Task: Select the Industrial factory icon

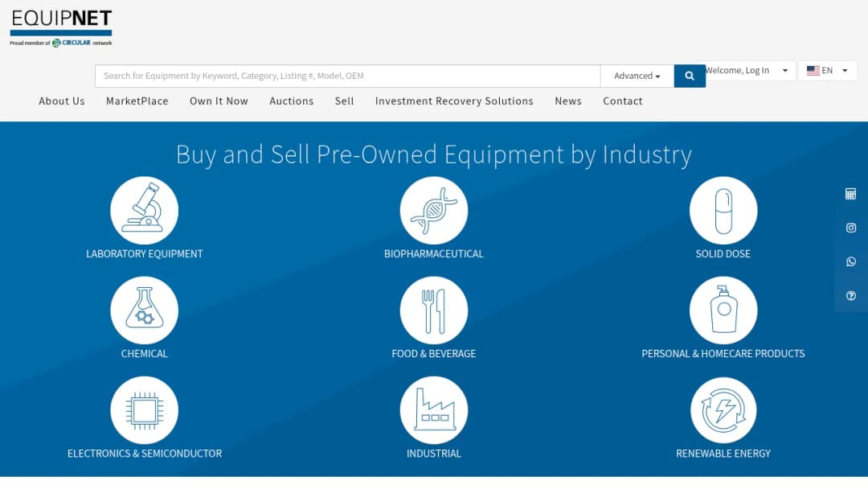Action: point(434,410)
